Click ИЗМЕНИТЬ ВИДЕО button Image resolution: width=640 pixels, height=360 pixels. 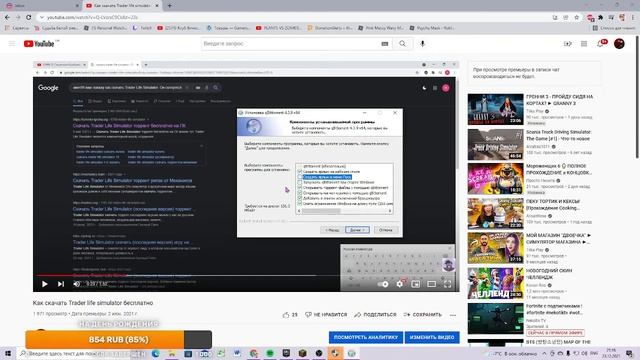(432, 337)
